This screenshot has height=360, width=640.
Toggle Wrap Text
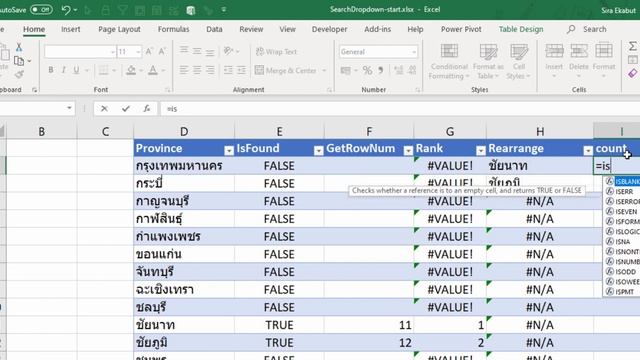[276, 51]
